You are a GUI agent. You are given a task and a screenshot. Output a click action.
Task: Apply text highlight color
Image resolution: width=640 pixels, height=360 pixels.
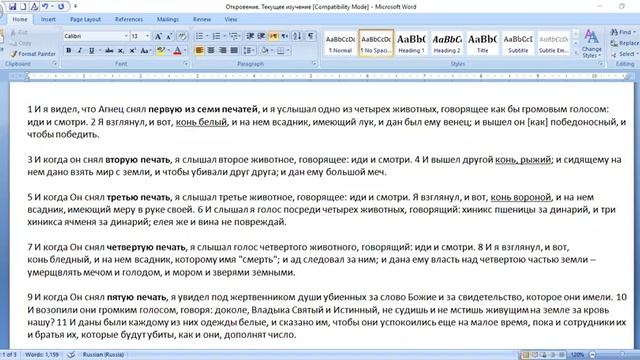click(160, 51)
